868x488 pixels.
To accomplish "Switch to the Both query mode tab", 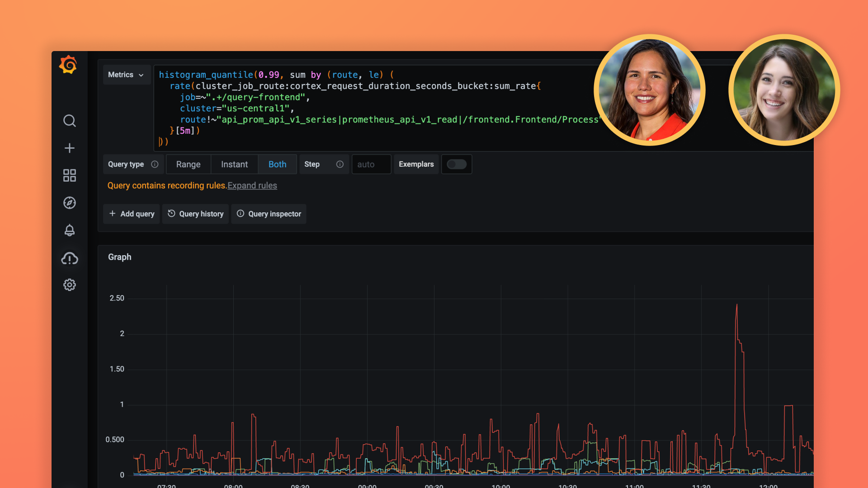I will click(277, 164).
